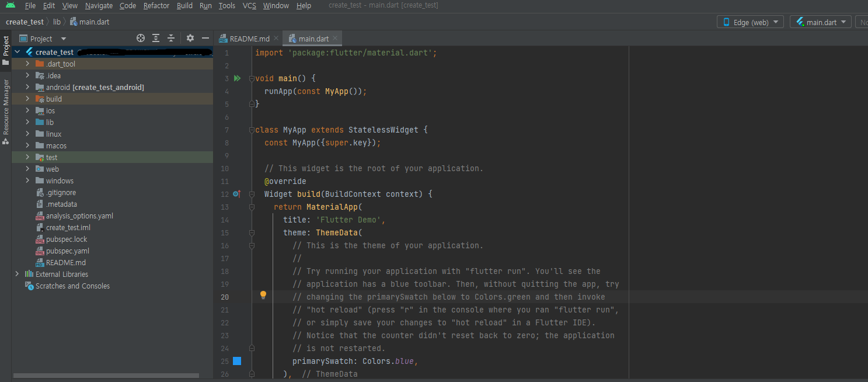The image size is (868, 382).
Task: Open the Refactor menu
Action: (x=156, y=5)
